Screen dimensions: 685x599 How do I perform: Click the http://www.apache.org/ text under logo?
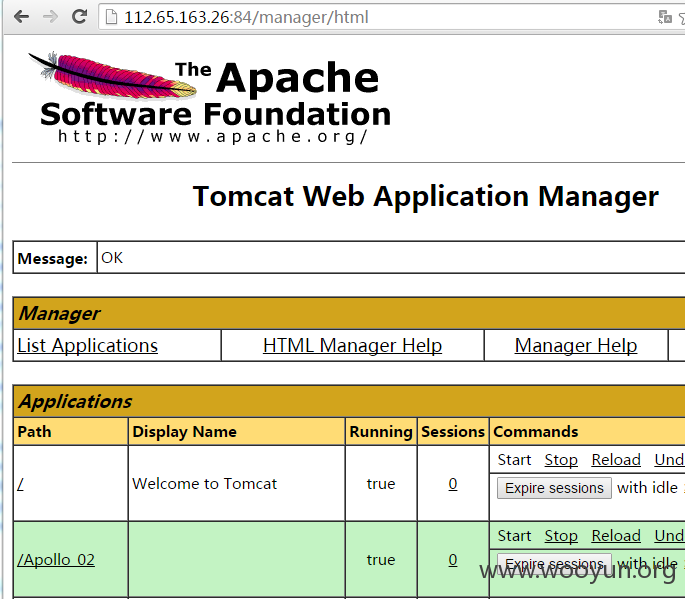(213, 136)
